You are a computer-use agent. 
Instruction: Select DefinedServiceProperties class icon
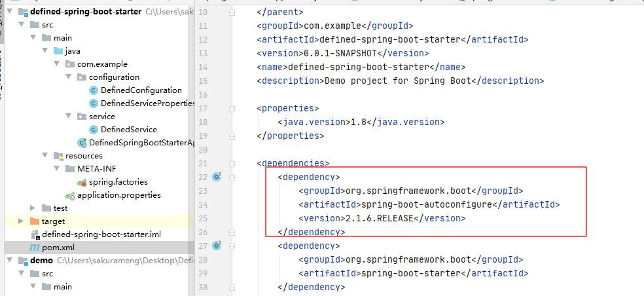click(94, 103)
